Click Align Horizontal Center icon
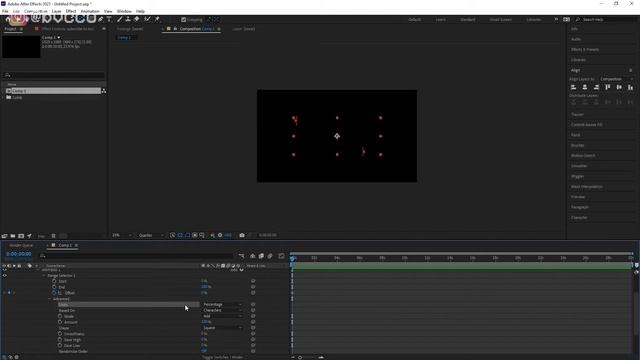 585,87
